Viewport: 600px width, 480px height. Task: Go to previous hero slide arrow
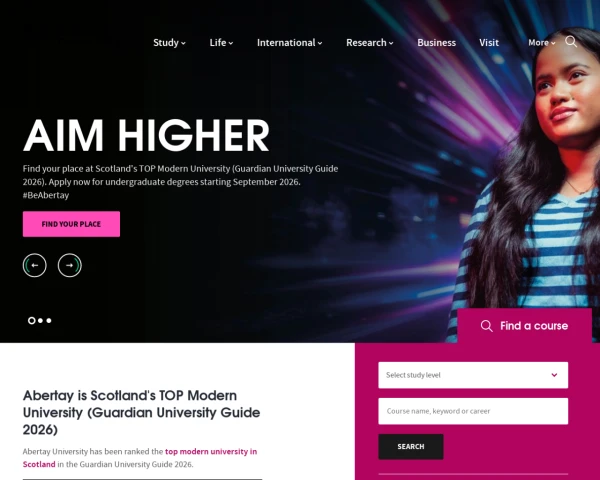click(34, 265)
